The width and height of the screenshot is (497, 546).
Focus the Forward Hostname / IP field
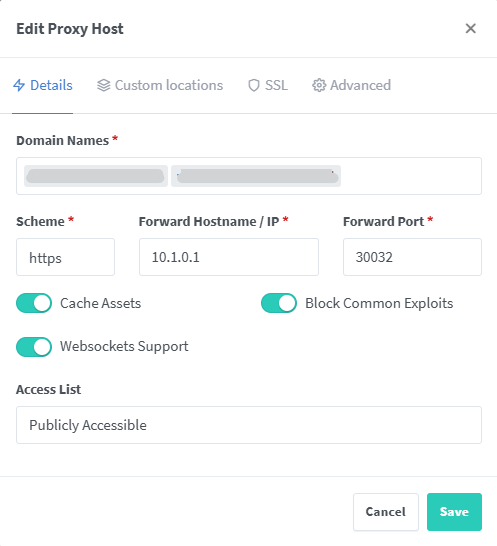pos(229,257)
